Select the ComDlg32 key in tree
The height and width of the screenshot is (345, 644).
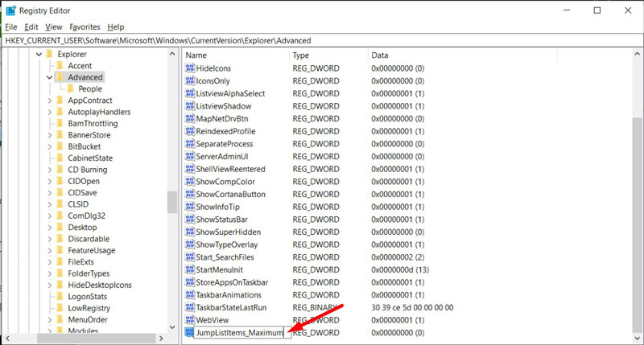[87, 216]
